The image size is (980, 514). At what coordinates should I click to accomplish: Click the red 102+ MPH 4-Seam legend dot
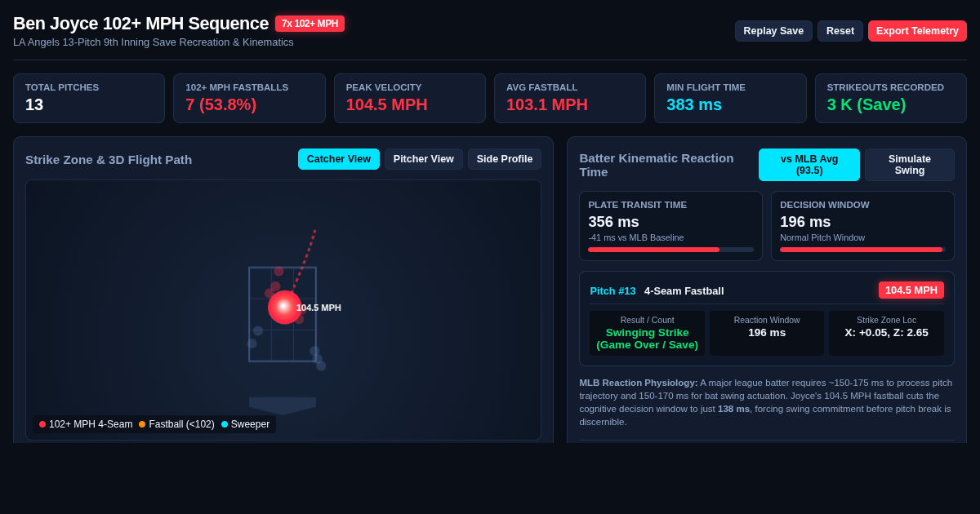point(42,424)
